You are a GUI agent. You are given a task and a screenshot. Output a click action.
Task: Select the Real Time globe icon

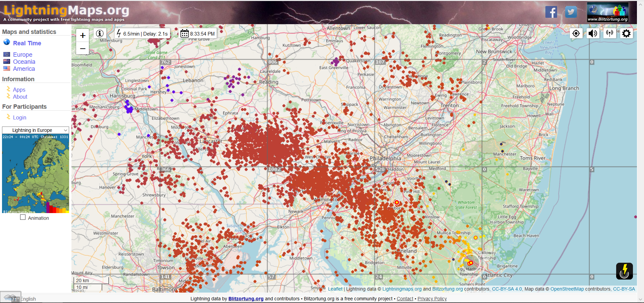[7, 42]
